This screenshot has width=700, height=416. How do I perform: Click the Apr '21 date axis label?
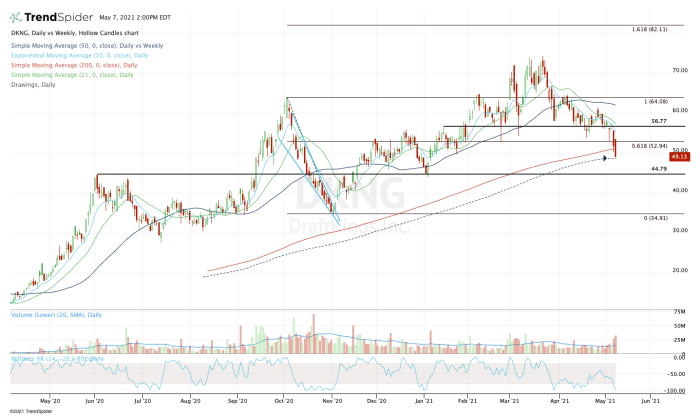point(559,401)
